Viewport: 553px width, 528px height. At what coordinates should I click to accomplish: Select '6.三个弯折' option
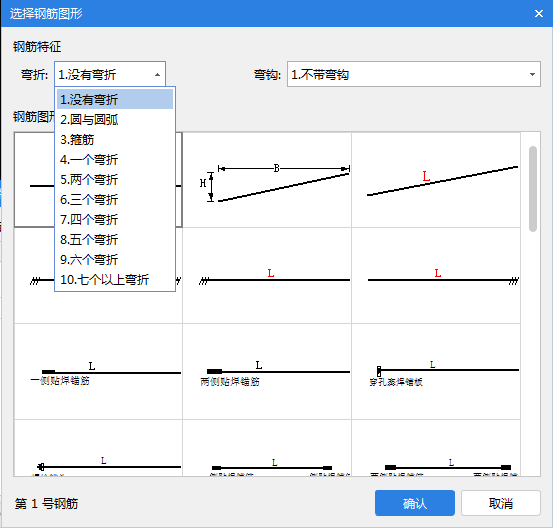point(115,200)
